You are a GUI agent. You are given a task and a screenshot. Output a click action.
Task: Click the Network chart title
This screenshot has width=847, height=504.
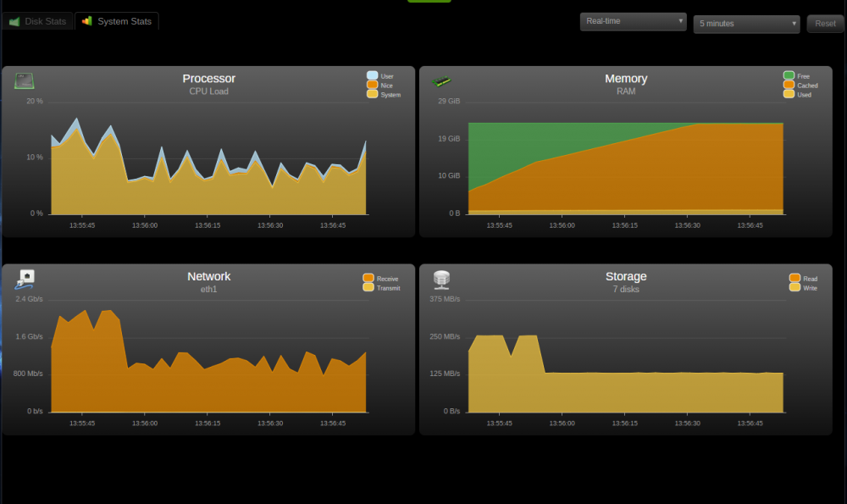pos(209,277)
